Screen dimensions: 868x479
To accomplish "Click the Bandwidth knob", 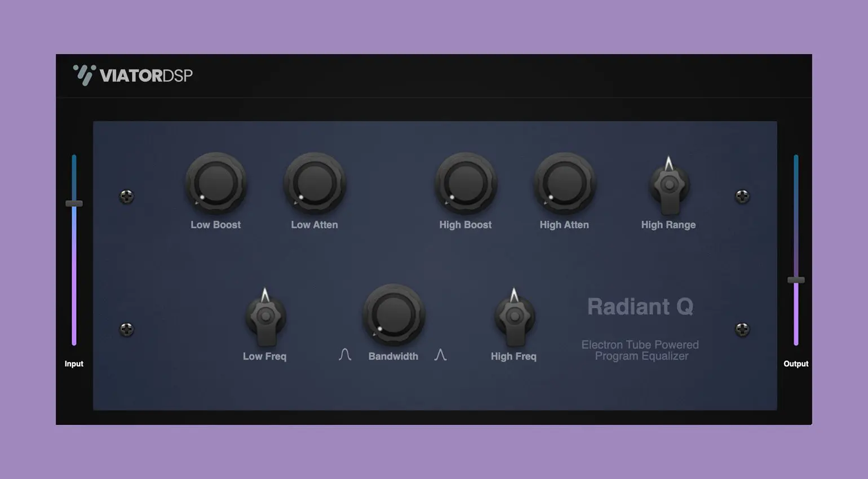I will pyautogui.click(x=393, y=315).
